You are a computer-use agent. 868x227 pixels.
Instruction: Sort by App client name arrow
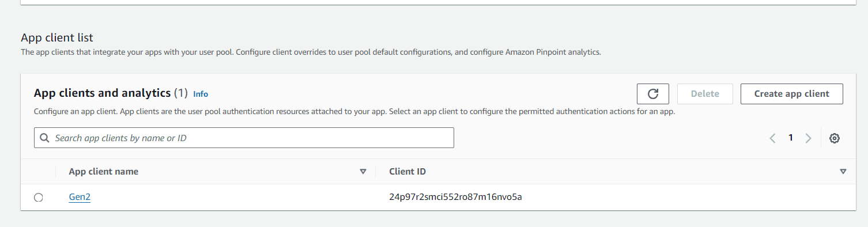[x=363, y=172]
